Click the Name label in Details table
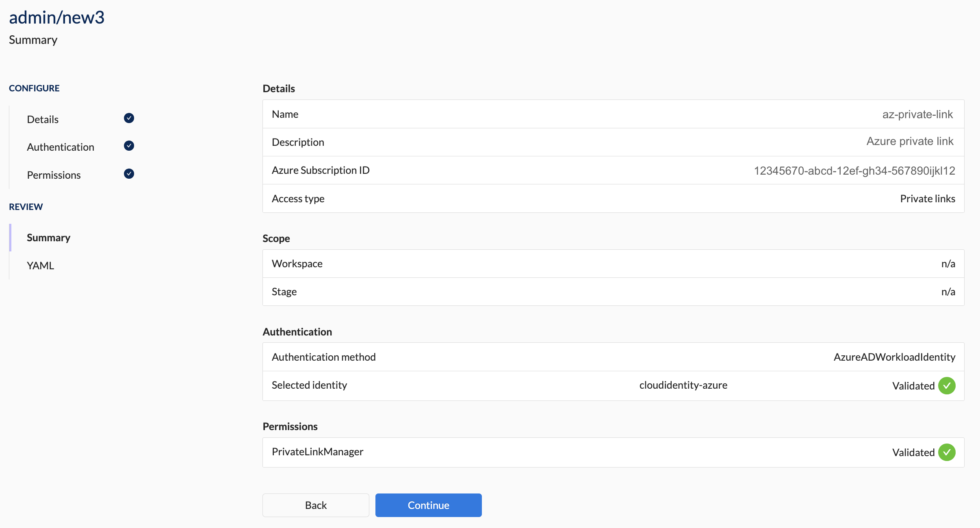Viewport: 980px width, 528px height. pyautogui.click(x=285, y=114)
